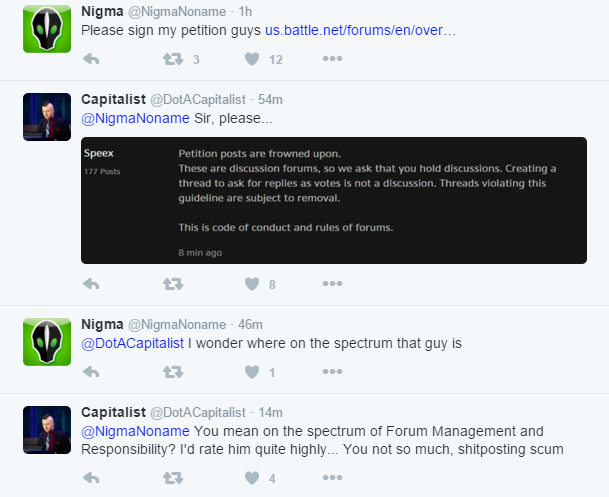
Task: Like Nigma's spectrum tweet with 1 like
Action: tap(253, 372)
